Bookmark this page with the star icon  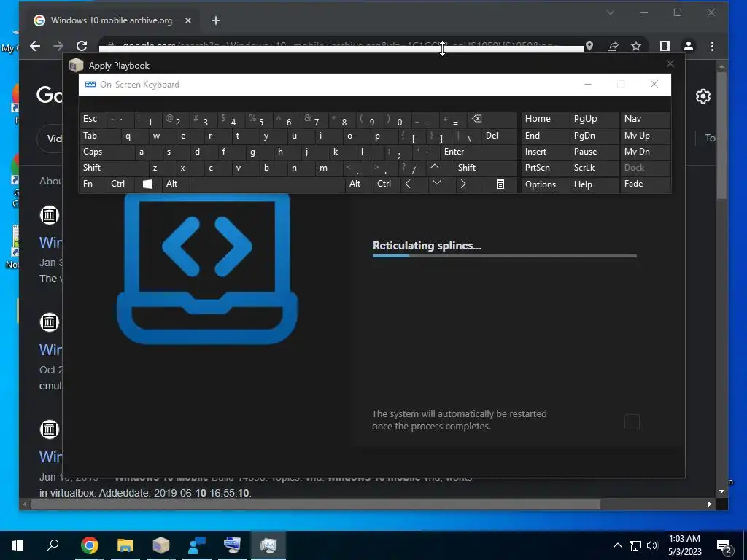(636, 46)
